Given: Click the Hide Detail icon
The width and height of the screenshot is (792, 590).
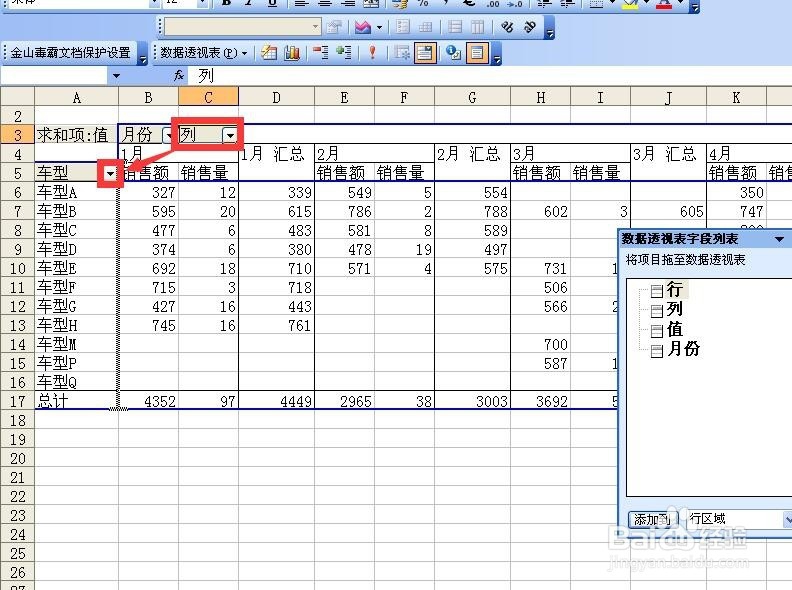Looking at the screenshot, I should click(320, 53).
